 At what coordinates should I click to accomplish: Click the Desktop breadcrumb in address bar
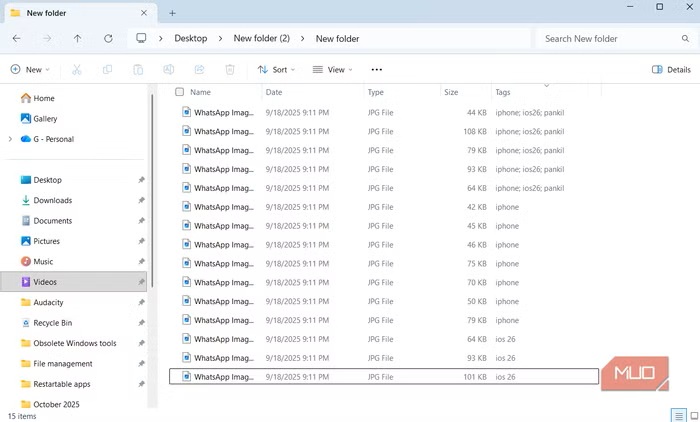tap(190, 38)
